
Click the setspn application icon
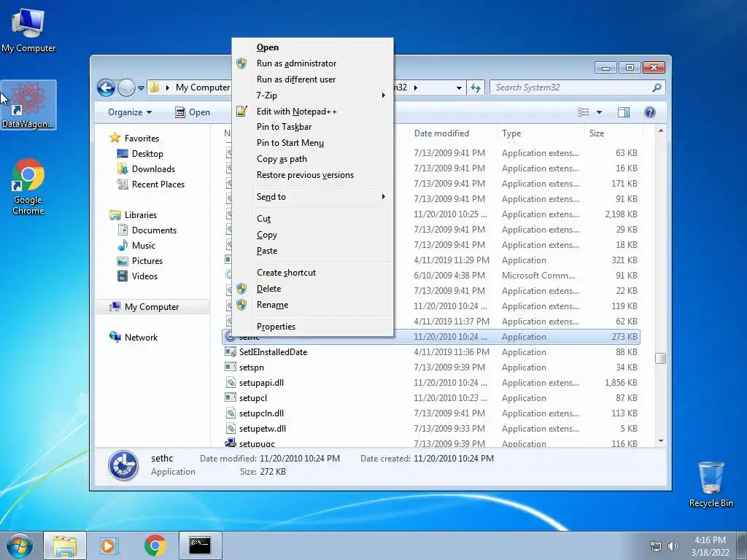coord(230,367)
